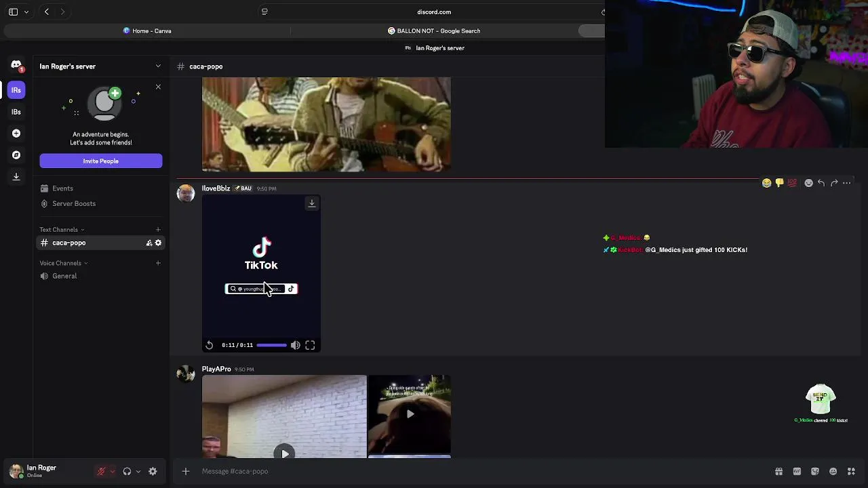The width and height of the screenshot is (868, 488).
Task: Forward the IloveBblz message
Action: [x=834, y=183]
